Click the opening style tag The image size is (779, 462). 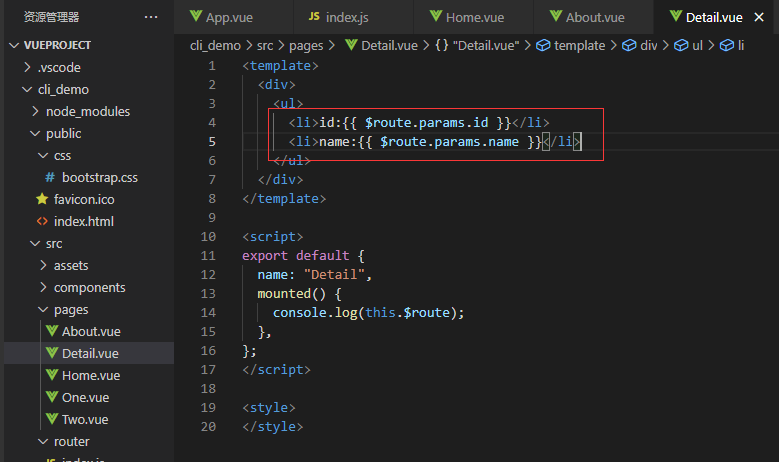click(269, 408)
